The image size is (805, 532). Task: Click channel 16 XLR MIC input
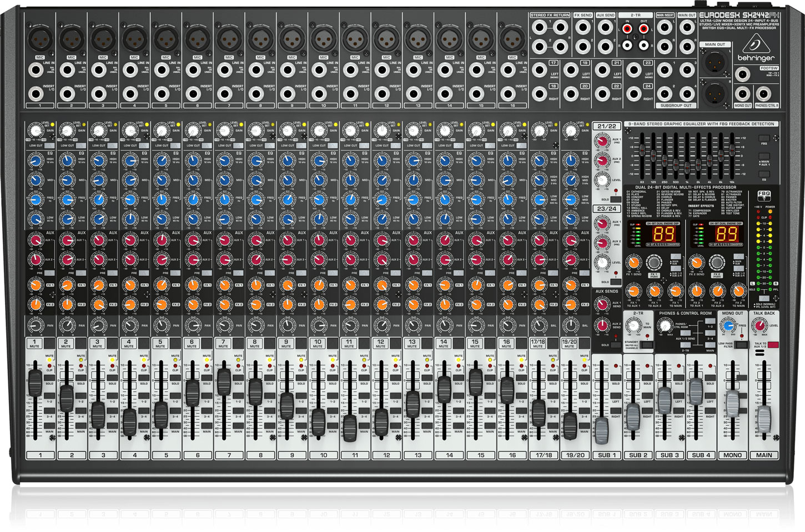tap(512, 39)
